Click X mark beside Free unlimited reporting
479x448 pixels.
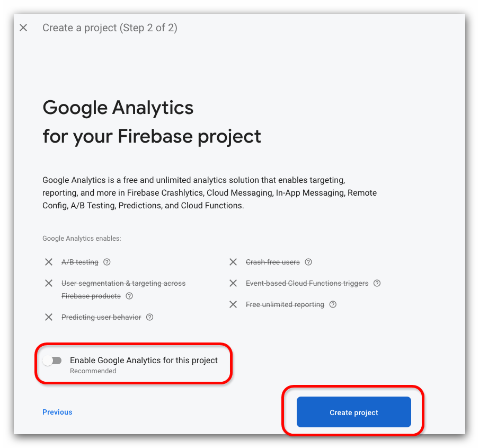(x=233, y=304)
